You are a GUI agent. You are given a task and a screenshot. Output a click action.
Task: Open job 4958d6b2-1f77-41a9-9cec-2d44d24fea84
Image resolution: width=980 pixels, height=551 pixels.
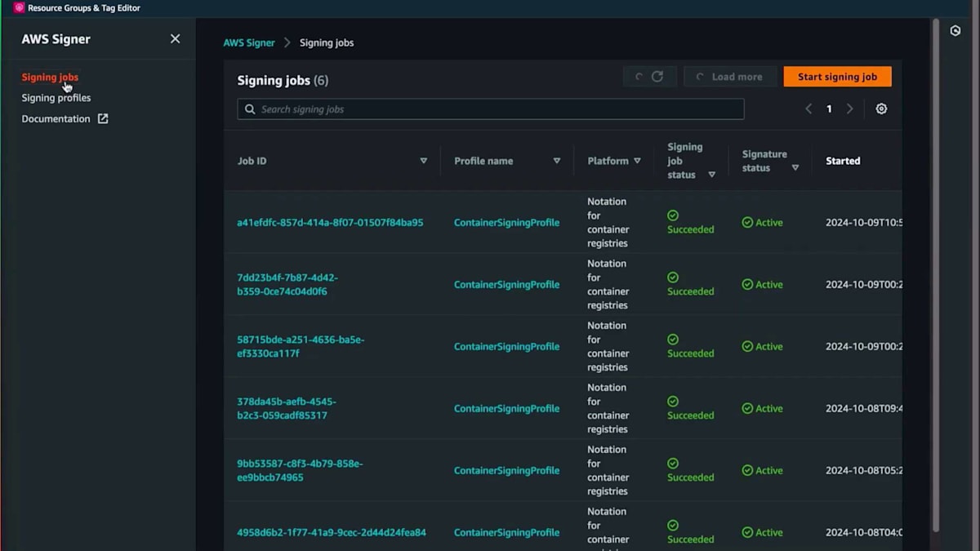click(332, 533)
